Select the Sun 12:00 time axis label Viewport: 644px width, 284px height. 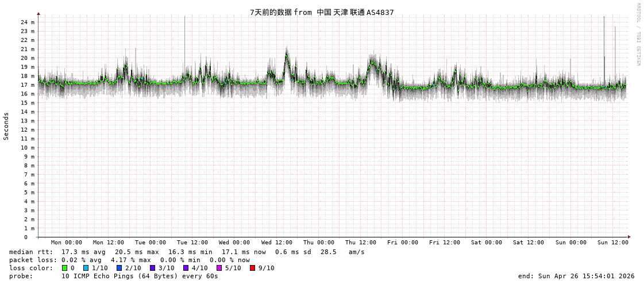612,243
